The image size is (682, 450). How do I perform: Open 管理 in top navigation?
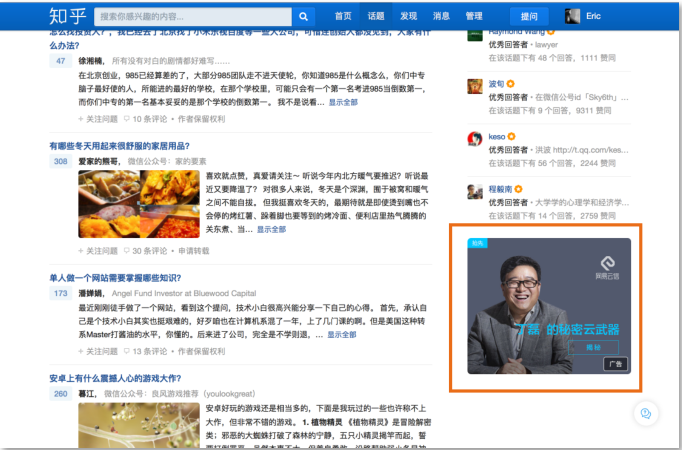[x=474, y=16]
